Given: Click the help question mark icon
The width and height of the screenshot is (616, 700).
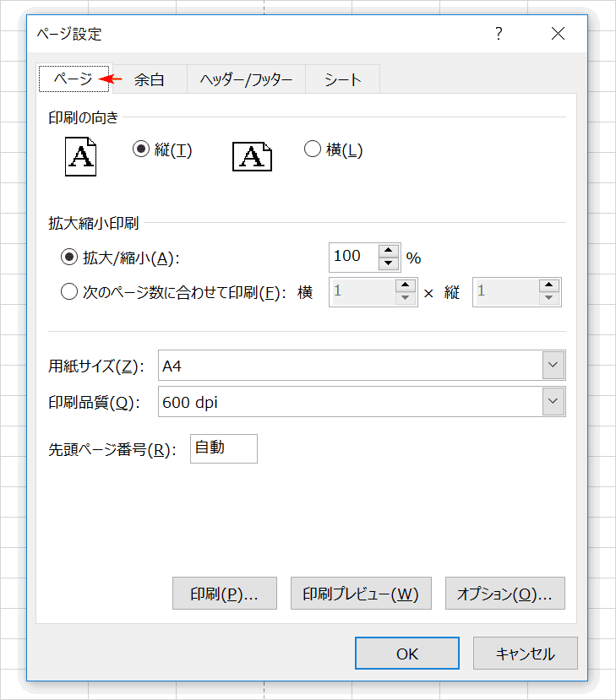Looking at the screenshot, I should 499,34.
